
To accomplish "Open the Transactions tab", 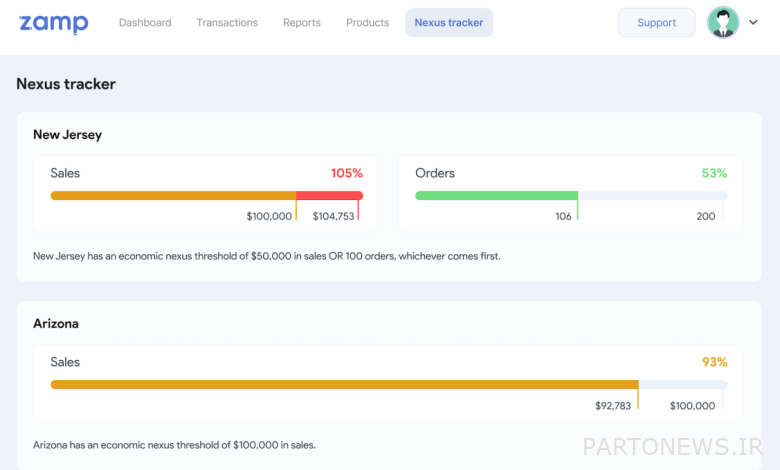I will [x=227, y=22].
